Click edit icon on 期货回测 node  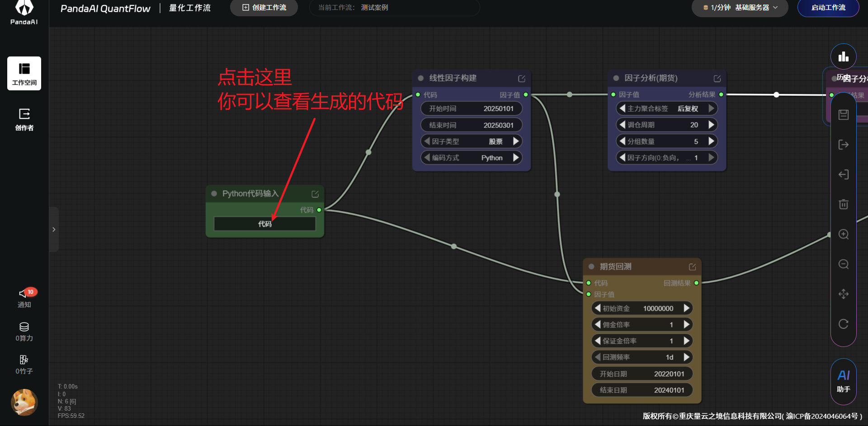(692, 267)
